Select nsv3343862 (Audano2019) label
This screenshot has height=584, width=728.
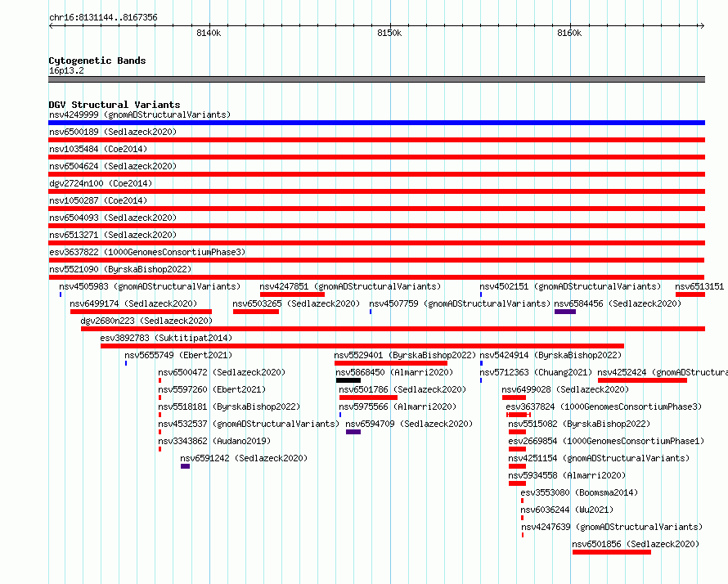(214, 441)
